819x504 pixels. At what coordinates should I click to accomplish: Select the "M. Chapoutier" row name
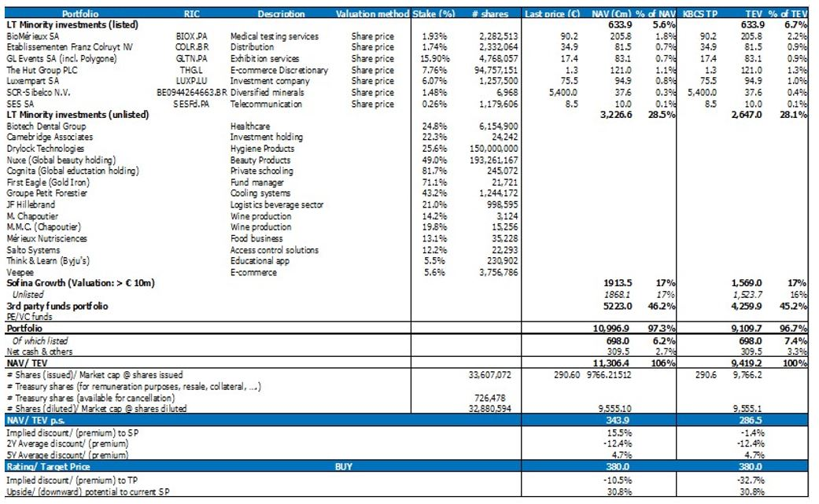32,216
